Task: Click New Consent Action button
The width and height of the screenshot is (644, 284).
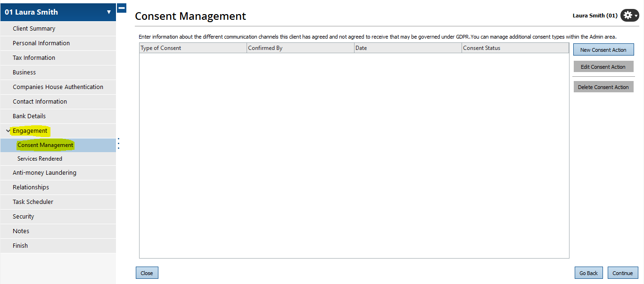Action: tap(603, 50)
